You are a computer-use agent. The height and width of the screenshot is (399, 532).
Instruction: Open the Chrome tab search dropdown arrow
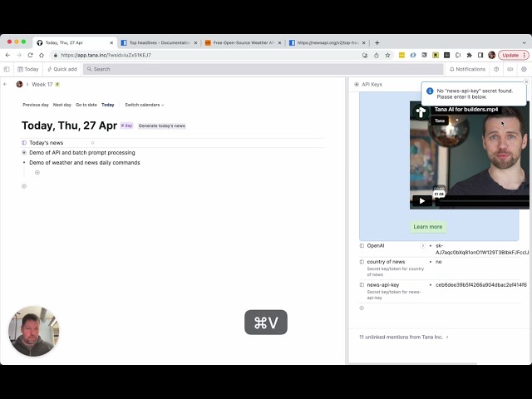525,43
